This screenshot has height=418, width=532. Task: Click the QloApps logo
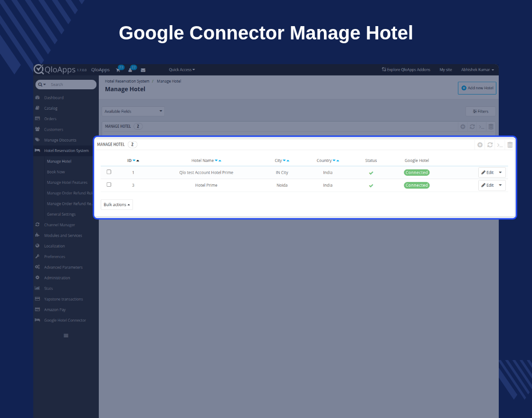(x=54, y=69)
